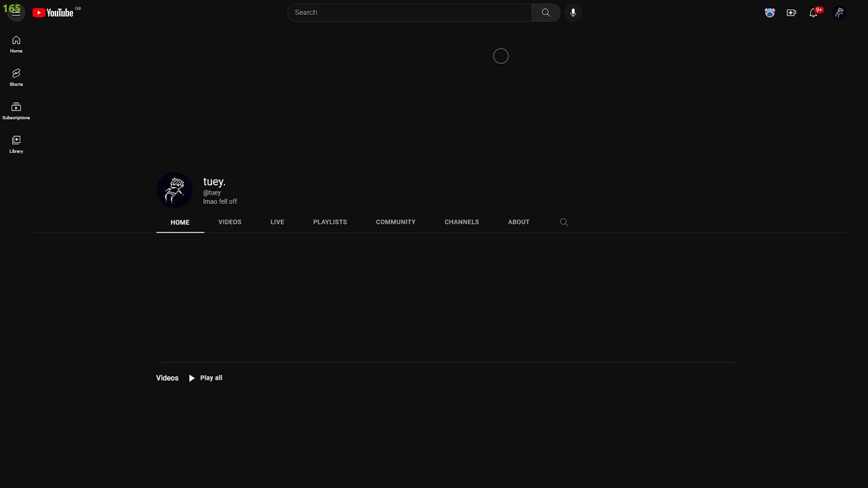Click the YouTube logo
Image resolution: width=868 pixels, height=488 pixels.
53,12
